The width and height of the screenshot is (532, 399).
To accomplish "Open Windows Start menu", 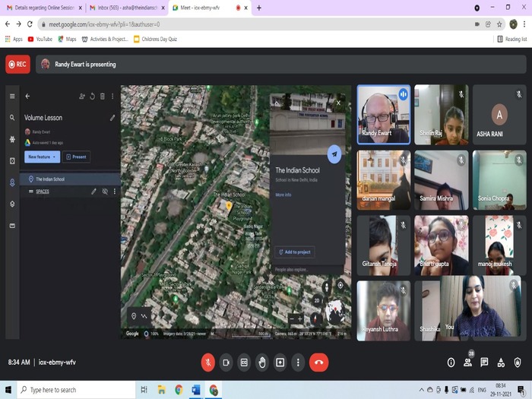I will [8, 390].
